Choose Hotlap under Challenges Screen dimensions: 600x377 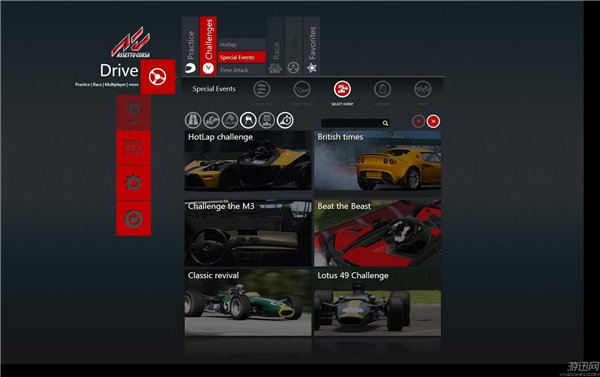click(242, 44)
